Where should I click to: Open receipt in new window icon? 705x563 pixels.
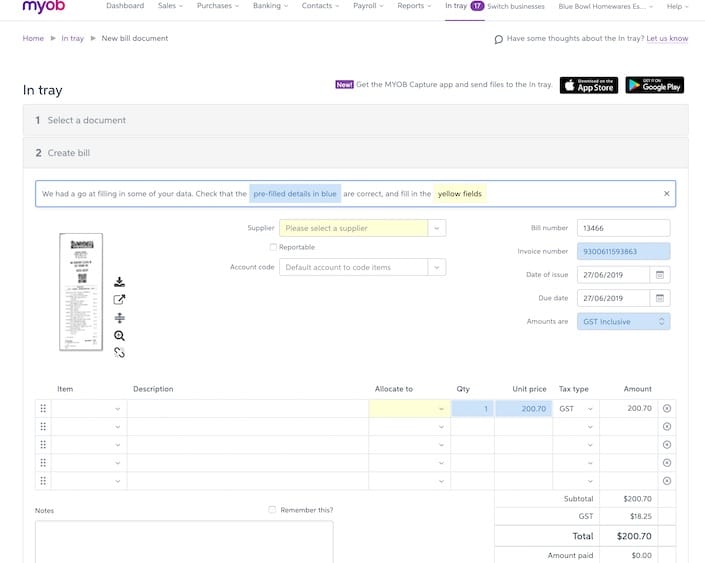pos(120,300)
